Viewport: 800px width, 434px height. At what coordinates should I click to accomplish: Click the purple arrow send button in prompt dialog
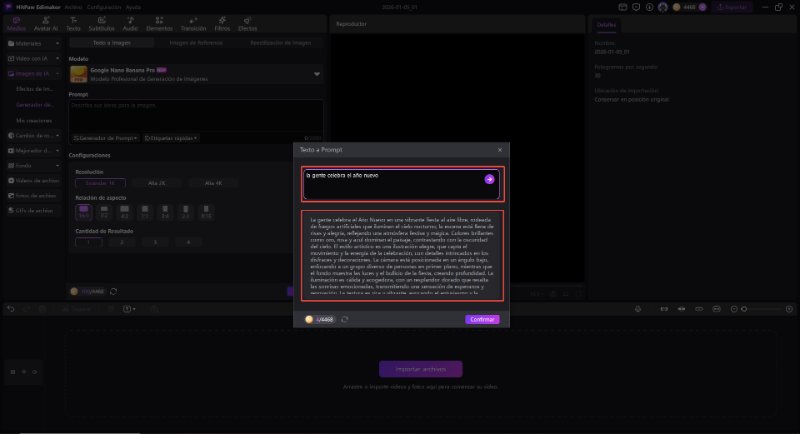tap(490, 179)
